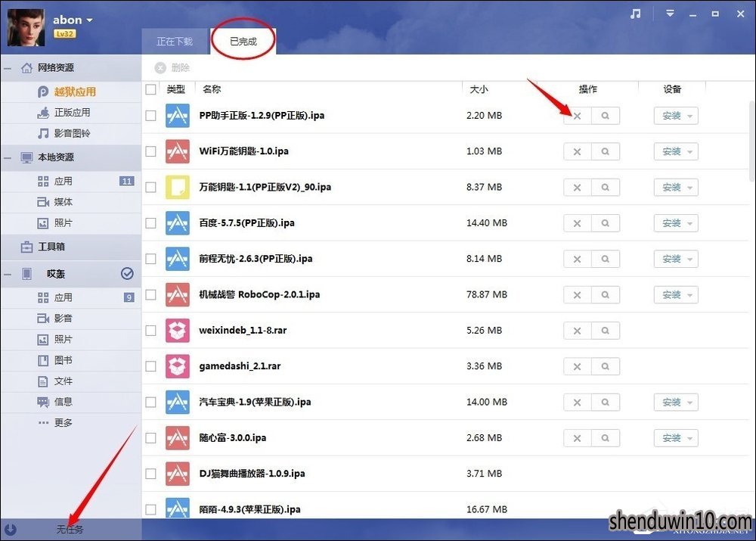This screenshot has height=541, width=756.
Task: Check the 汽车宝典-1.9 row checkbox
Action: 150,402
